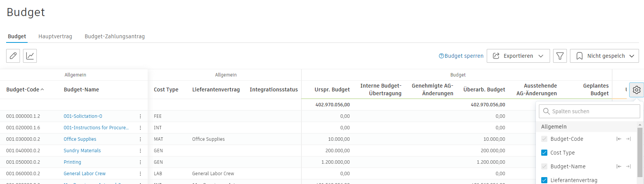The width and height of the screenshot is (644, 184).
Task: Click the Budget sperren link
Action: 464,56
